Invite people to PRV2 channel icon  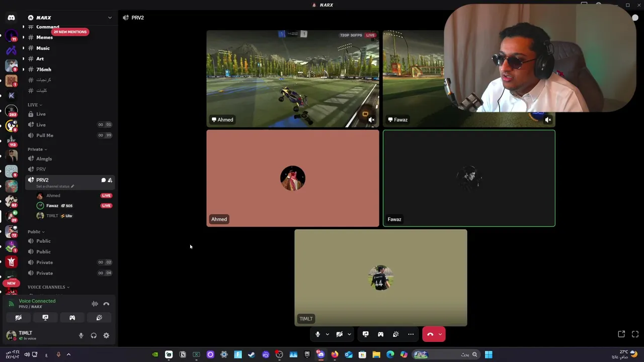point(110,180)
